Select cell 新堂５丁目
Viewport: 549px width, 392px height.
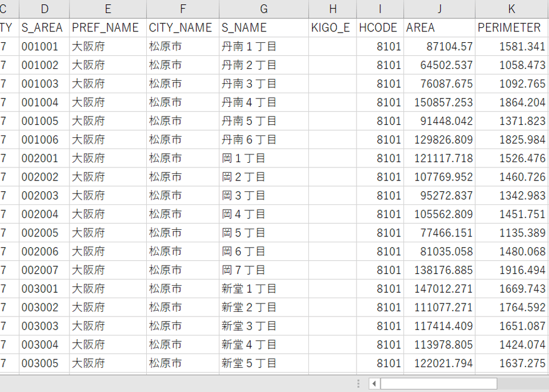[264, 363]
